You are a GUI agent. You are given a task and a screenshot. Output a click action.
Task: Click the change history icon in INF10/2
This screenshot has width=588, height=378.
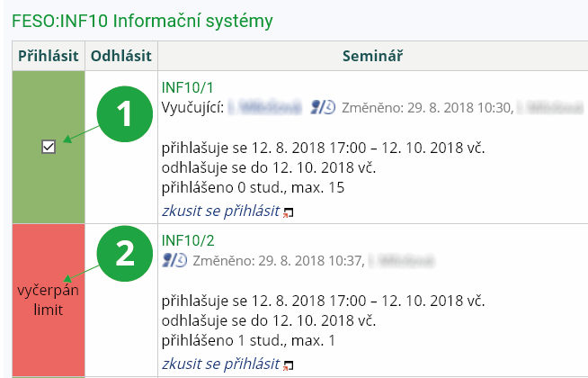click(174, 260)
